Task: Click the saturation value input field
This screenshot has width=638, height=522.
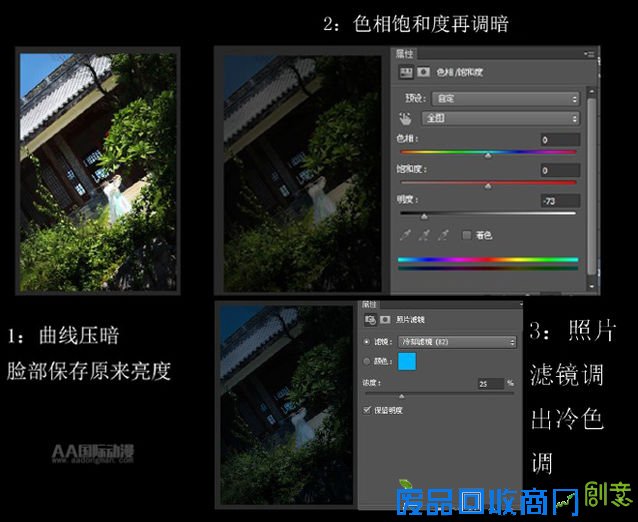Action: click(560, 170)
